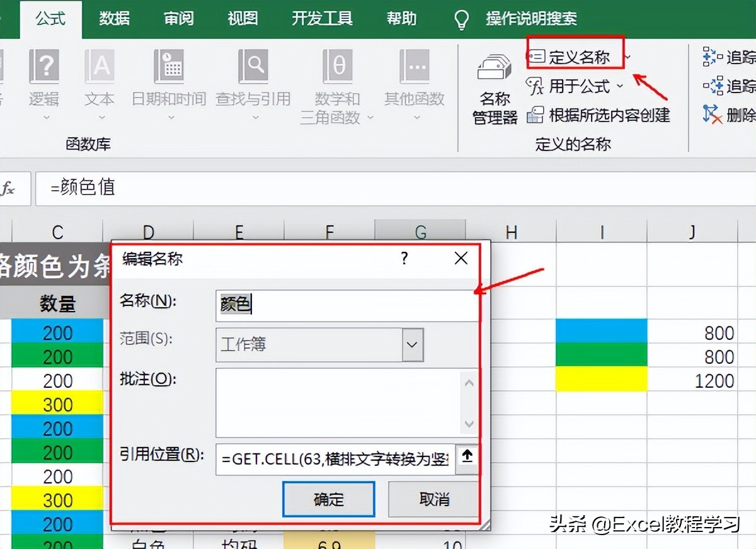Image resolution: width=756 pixels, height=549 pixels.
Task: Switch to the 公式 tab
Action: (50, 19)
